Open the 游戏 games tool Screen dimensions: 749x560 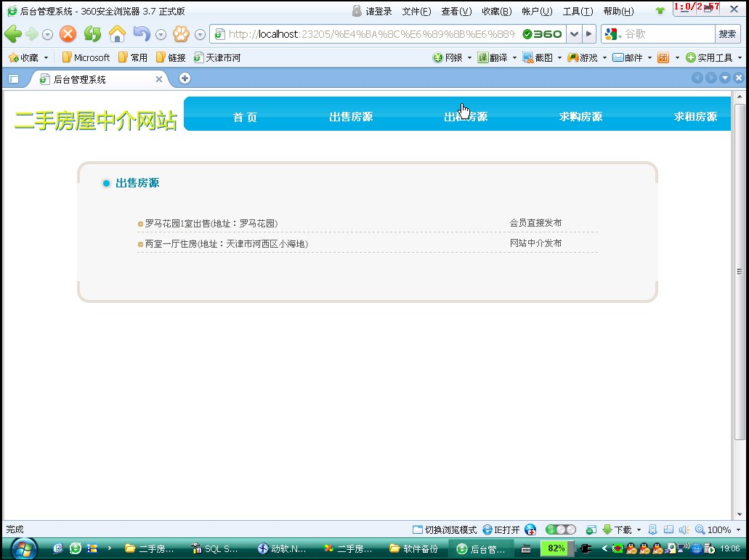click(x=583, y=58)
